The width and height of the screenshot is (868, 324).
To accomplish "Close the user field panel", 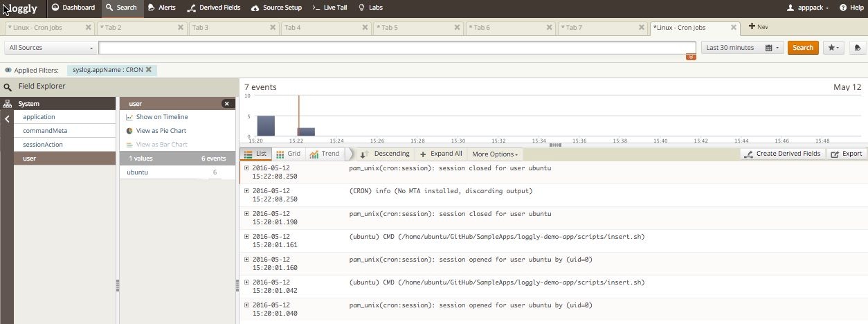I will [228, 104].
